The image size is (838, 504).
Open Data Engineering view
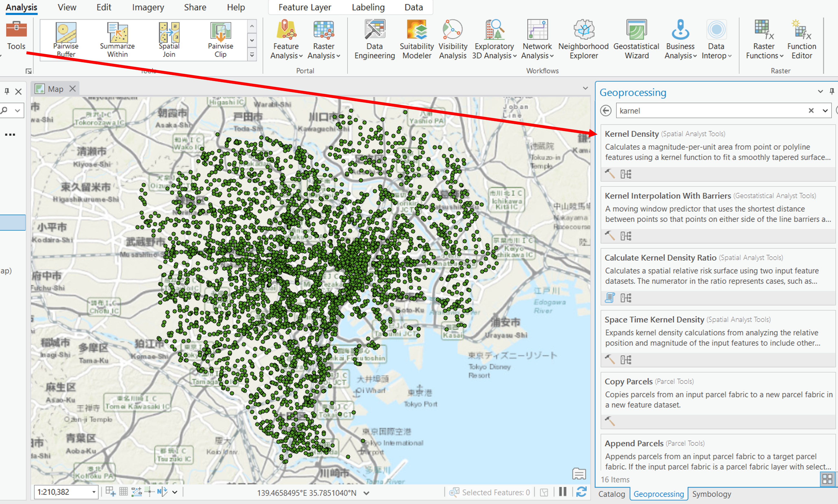tap(375, 40)
